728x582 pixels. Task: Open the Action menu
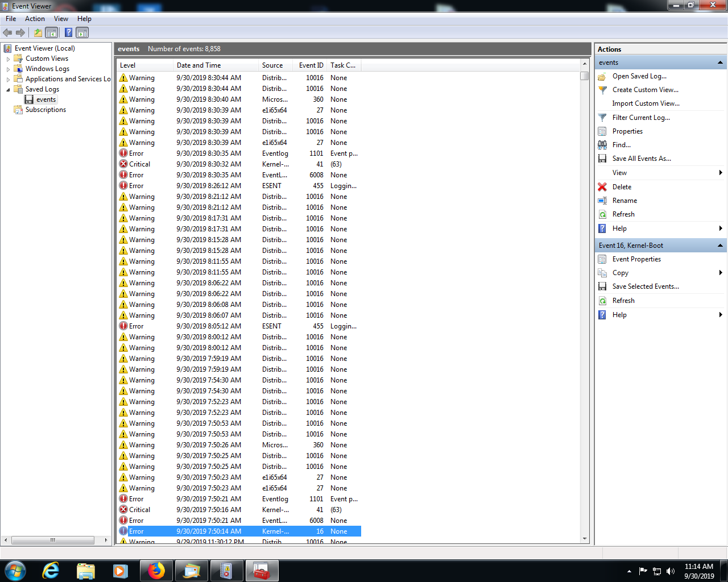tap(35, 19)
